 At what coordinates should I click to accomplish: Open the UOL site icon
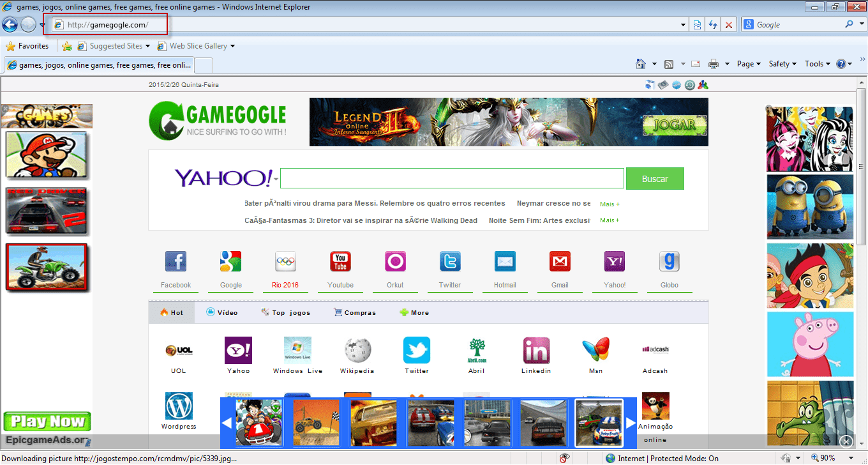tap(179, 350)
